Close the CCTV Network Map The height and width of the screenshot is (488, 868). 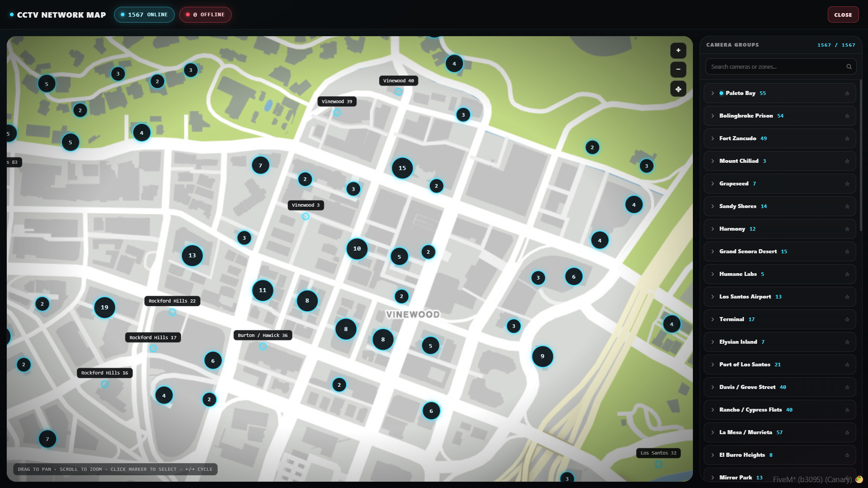click(843, 15)
